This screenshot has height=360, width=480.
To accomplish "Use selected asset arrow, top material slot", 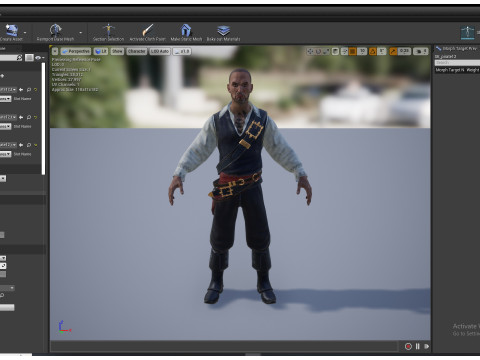I will [x=21, y=89].
